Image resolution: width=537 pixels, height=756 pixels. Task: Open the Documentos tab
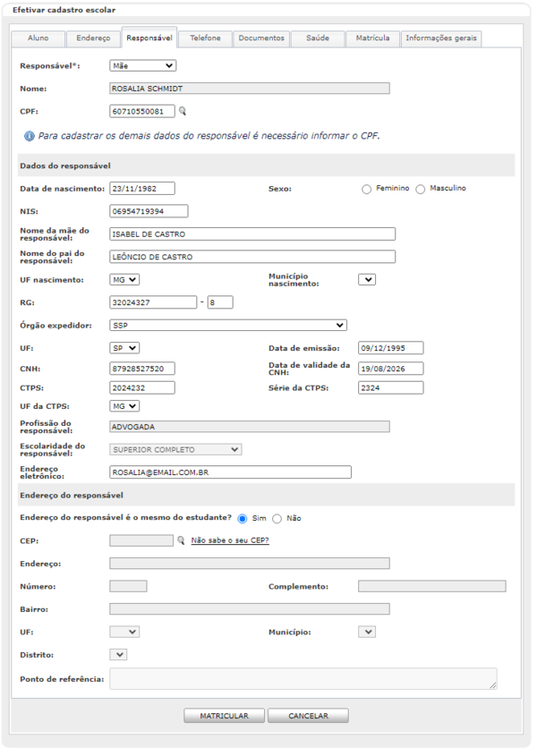coord(261,38)
